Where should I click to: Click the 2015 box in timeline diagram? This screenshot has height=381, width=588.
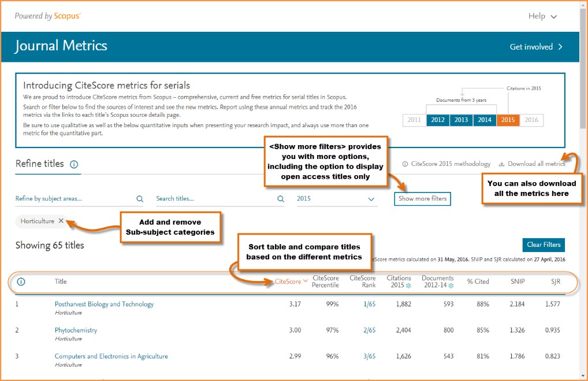(508, 120)
